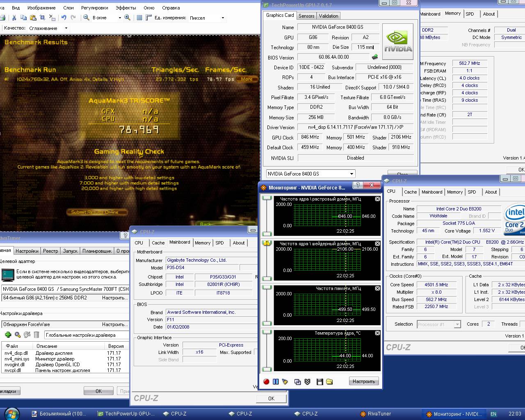Click the Copy icon in image editor toolbar
The height and width of the screenshot is (420, 525).
tap(23, 18)
